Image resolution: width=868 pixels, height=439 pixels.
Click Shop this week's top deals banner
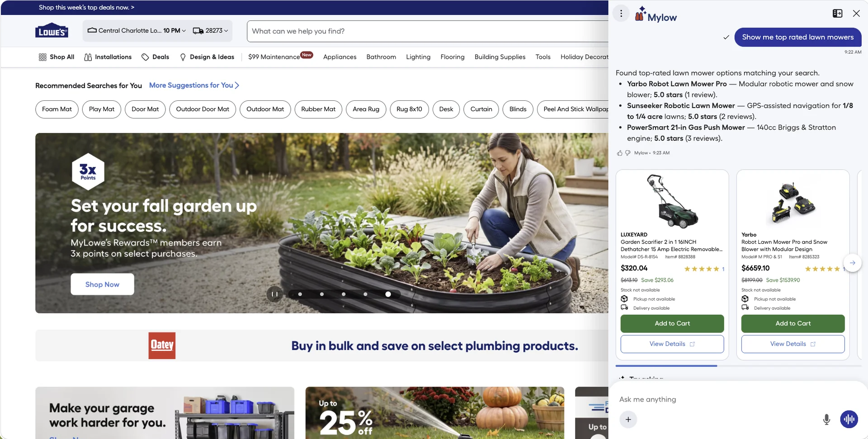point(86,7)
